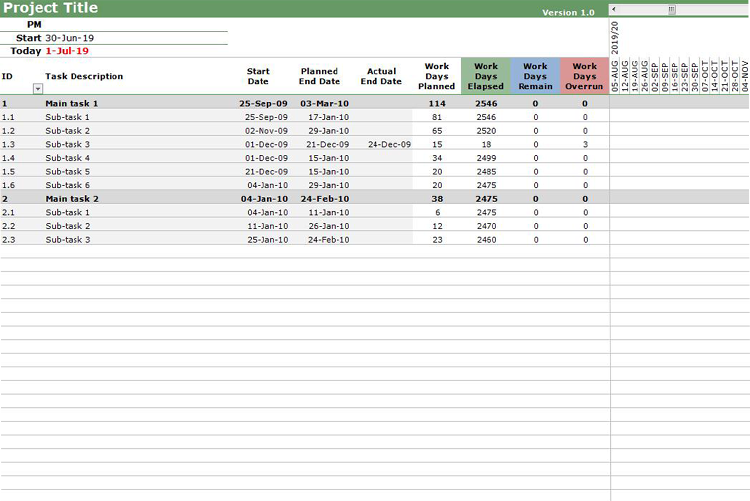Screen dimensions: 750x501
Task: Select the Today date 1-Jul-19 cell
Action: tap(67, 51)
